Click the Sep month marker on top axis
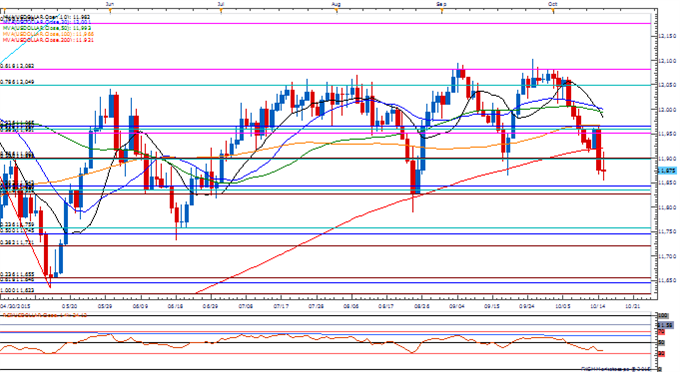 (x=441, y=4)
